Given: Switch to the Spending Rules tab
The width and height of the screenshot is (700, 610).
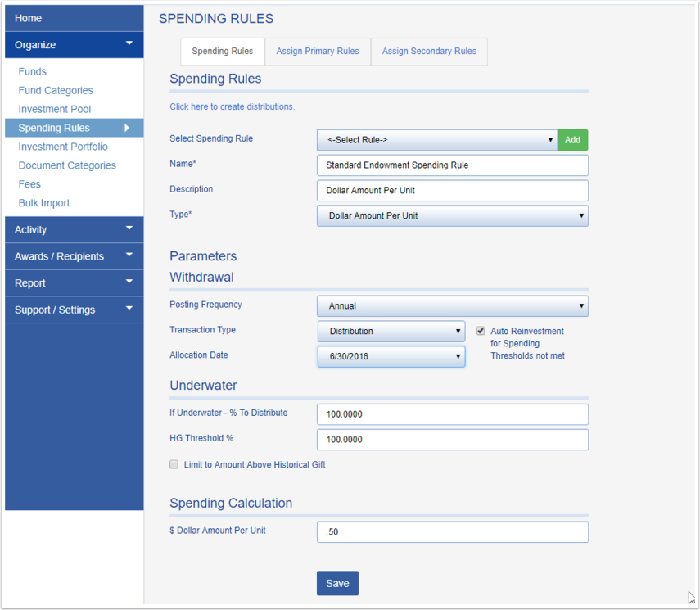Looking at the screenshot, I should tap(223, 52).
